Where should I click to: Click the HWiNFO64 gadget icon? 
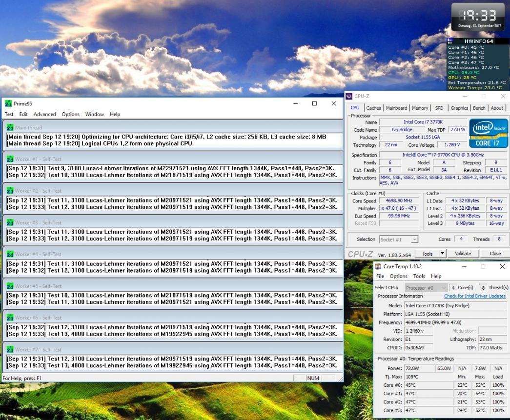pyautogui.click(x=450, y=41)
